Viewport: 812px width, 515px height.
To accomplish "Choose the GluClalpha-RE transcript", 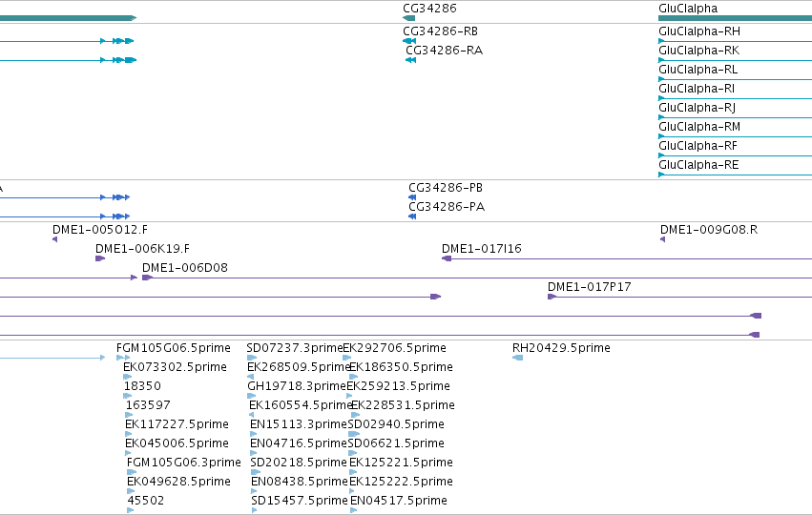I will pos(698,165).
